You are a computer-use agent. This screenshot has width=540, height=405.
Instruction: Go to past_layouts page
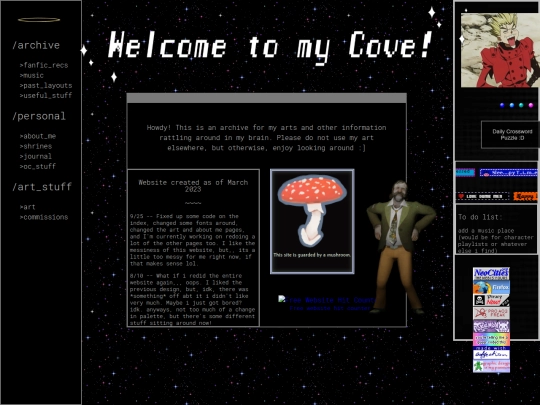click(x=46, y=85)
